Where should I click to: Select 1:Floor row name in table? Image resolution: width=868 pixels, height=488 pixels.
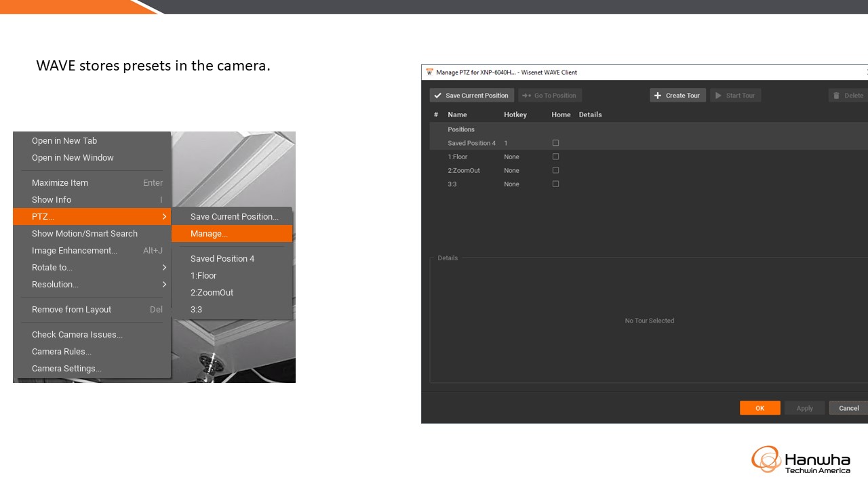click(458, 157)
